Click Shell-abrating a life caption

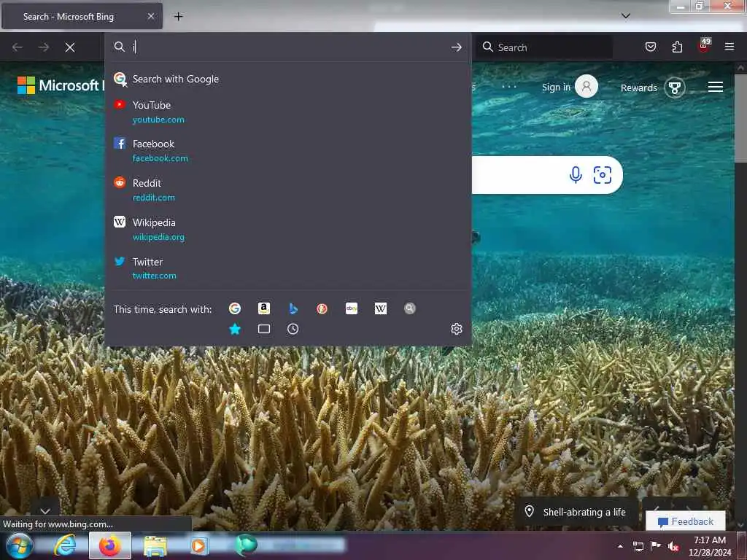point(584,513)
